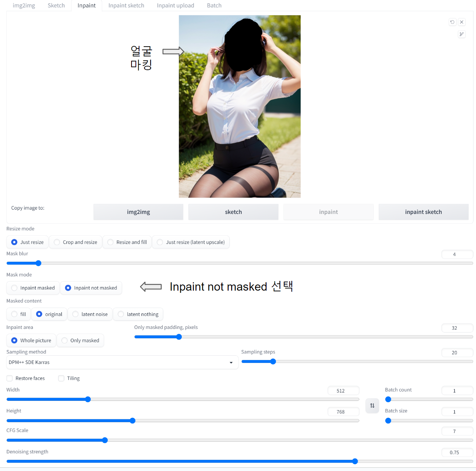Select Inpaint not masked option
The image size is (476, 471).
tap(91, 288)
